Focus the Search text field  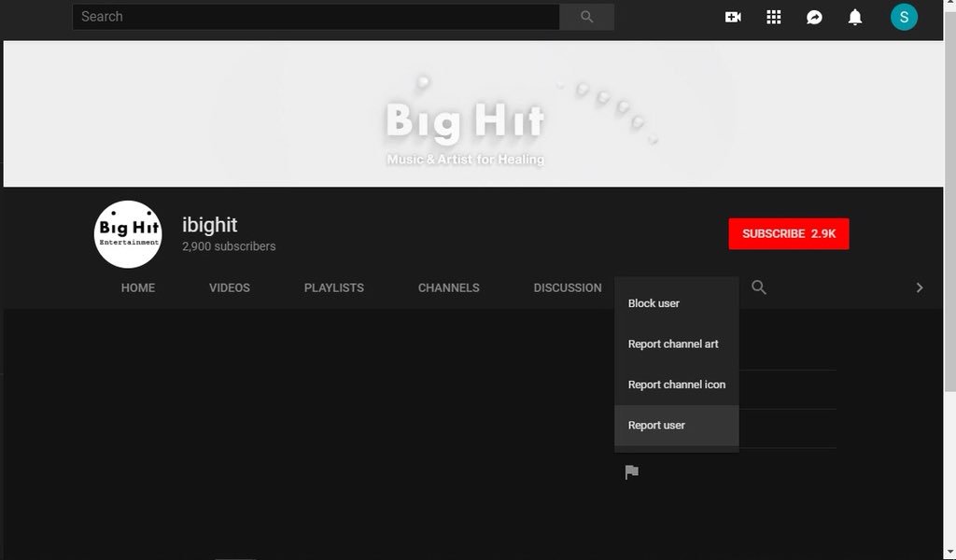316,17
